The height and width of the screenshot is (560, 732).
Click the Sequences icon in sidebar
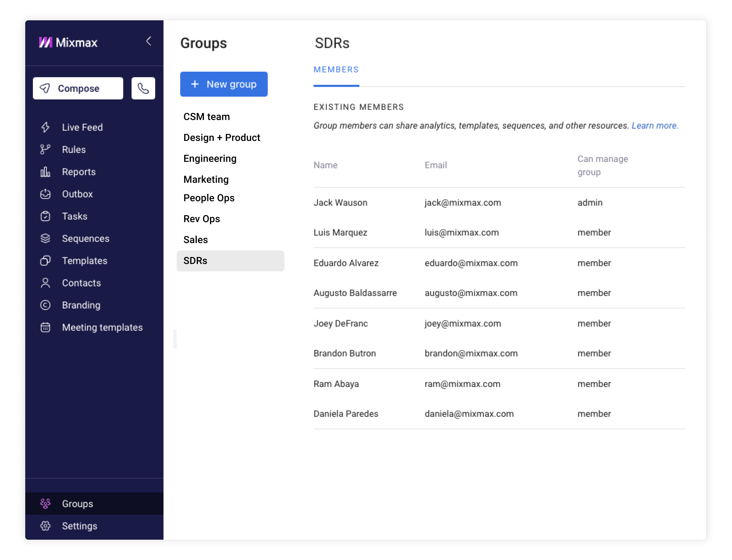46,238
